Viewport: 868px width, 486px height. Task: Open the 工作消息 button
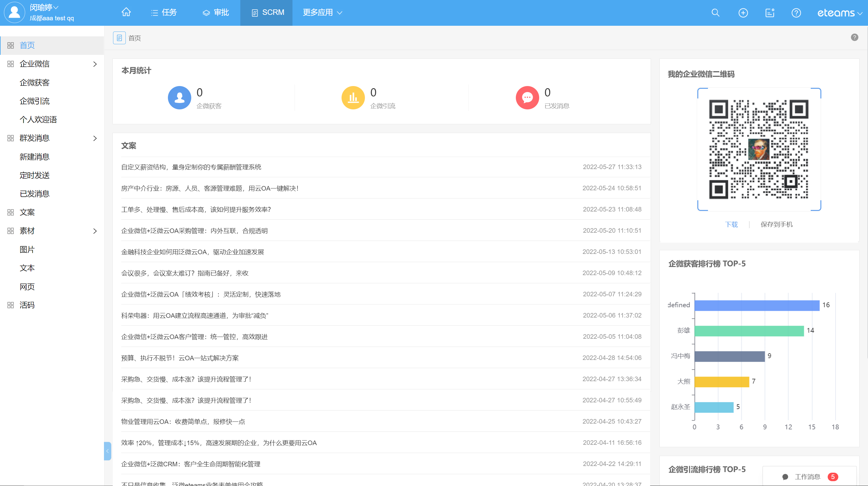pyautogui.click(x=810, y=476)
